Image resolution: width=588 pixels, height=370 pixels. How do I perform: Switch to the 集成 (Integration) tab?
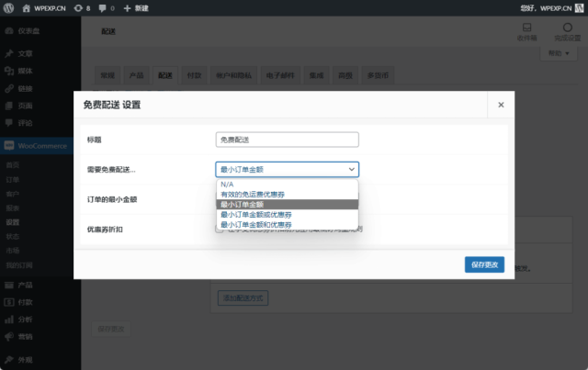coord(316,75)
